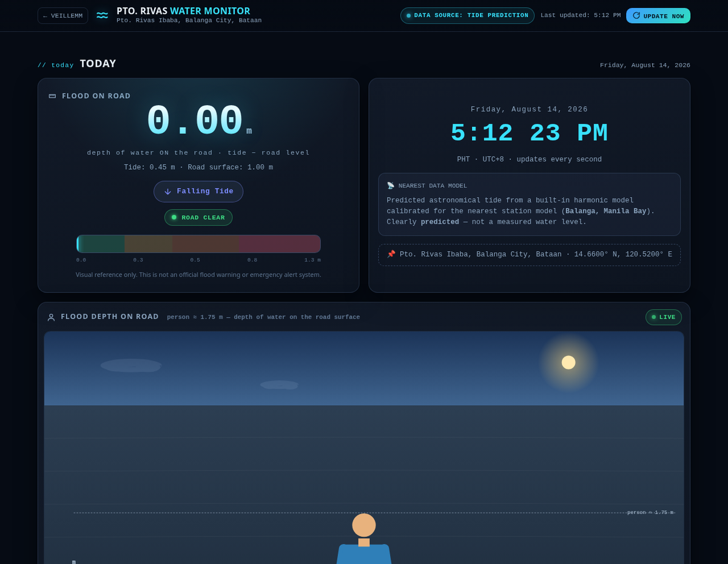Go back via the VEILLEMM button

pyautogui.click(x=62, y=16)
